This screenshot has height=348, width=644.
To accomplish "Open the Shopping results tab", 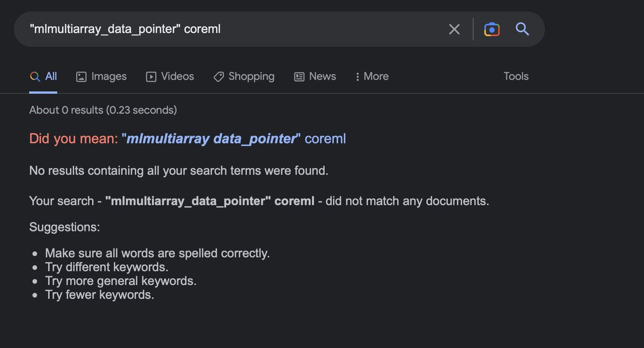I will [x=244, y=76].
